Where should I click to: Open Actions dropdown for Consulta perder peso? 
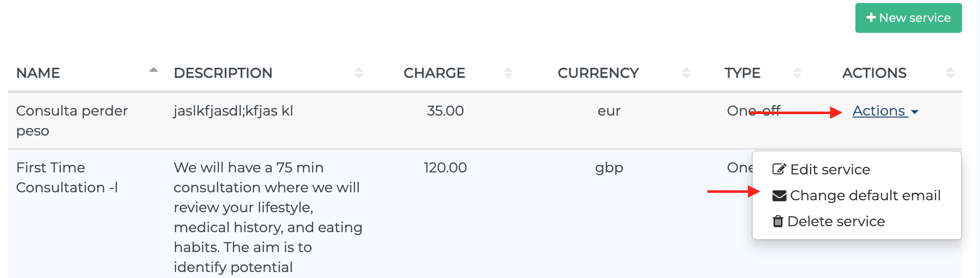885,111
